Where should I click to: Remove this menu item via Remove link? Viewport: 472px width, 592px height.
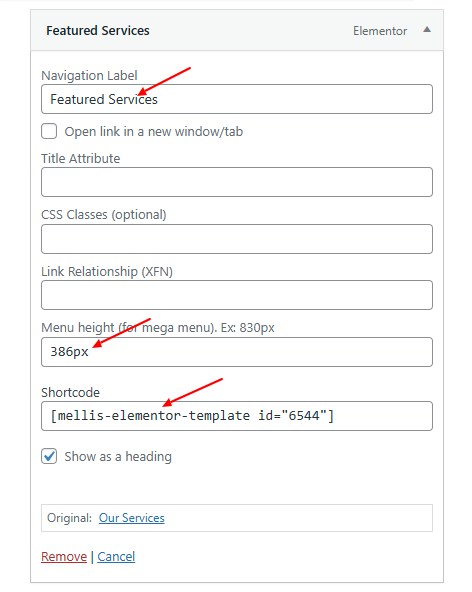coord(64,557)
